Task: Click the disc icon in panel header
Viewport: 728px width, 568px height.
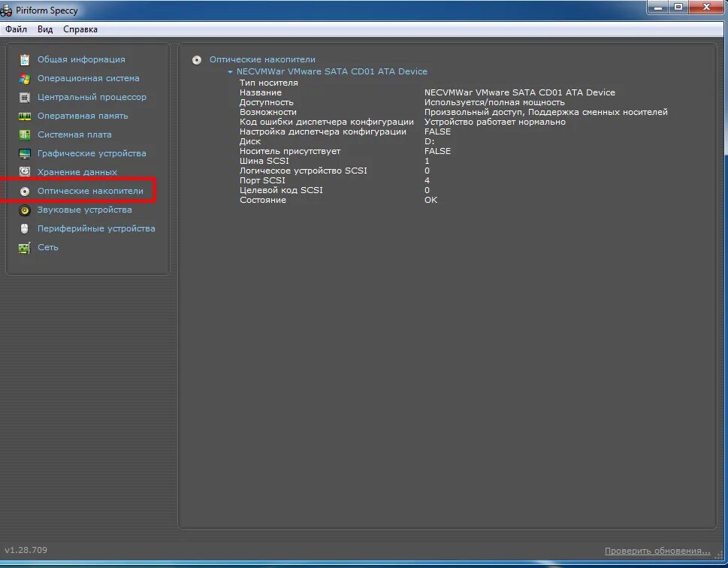Action: pyautogui.click(x=197, y=60)
